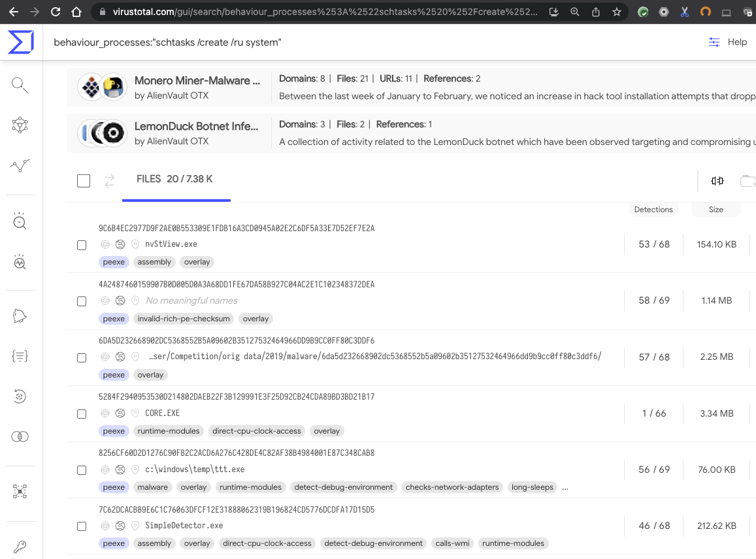
Task: Open the line-chart trends icon in the sidebar
Action: click(x=20, y=166)
